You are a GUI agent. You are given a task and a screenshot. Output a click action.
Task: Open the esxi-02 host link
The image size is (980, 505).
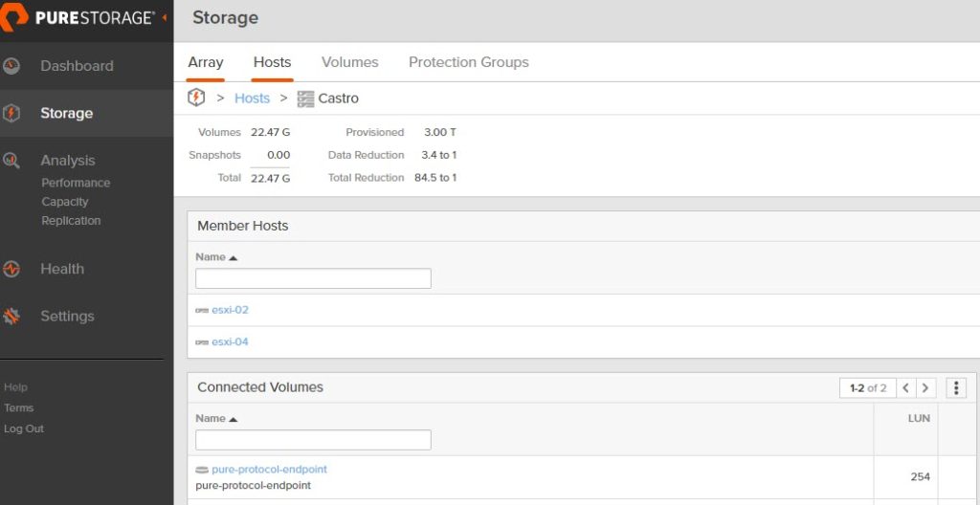tap(230, 310)
